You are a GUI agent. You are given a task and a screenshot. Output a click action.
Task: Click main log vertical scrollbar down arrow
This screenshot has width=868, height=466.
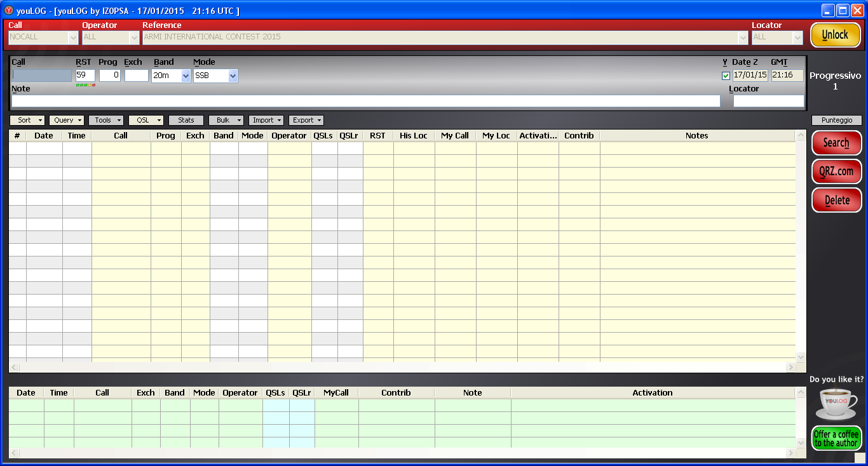(x=801, y=357)
